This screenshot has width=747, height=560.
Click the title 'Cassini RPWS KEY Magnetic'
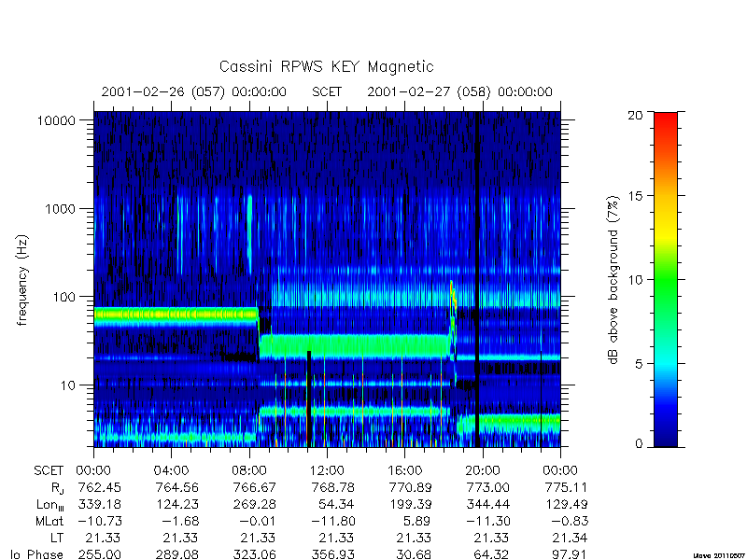[x=326, y=66]
